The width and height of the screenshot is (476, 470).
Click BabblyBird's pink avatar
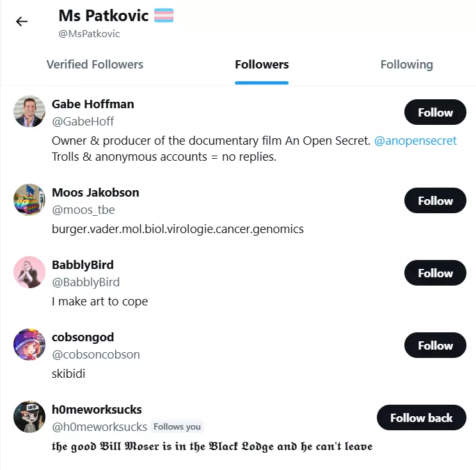coord(29,273)
